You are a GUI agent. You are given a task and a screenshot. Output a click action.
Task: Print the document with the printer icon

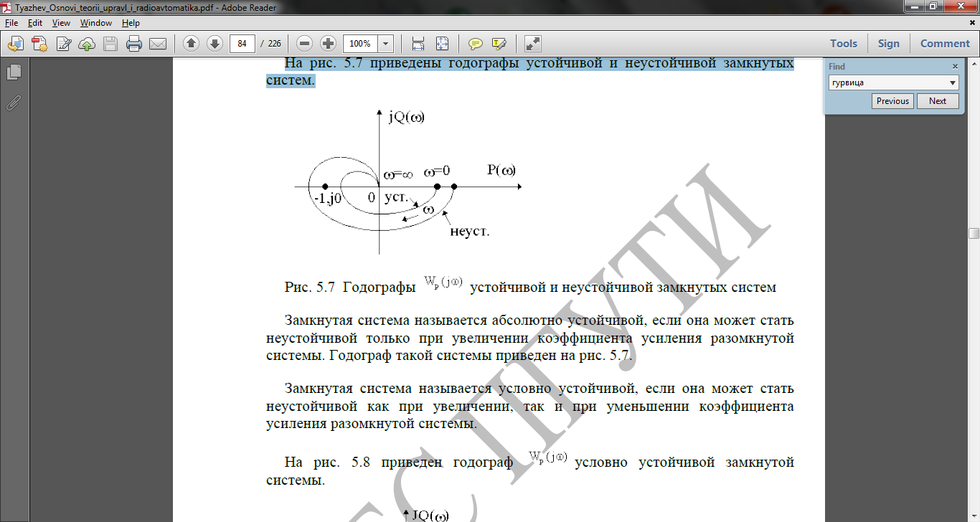click(x=134, y=44)
